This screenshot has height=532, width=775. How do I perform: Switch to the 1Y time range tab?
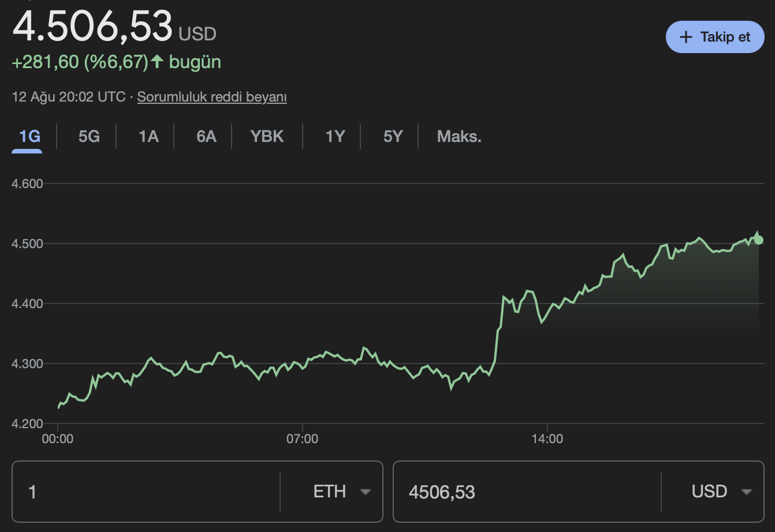point(335,136)
